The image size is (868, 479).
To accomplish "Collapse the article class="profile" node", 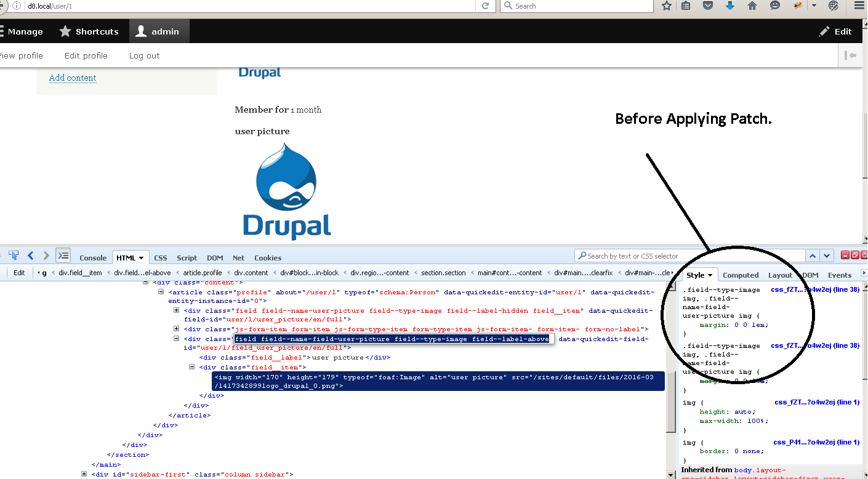I will [x=161, y=292].
